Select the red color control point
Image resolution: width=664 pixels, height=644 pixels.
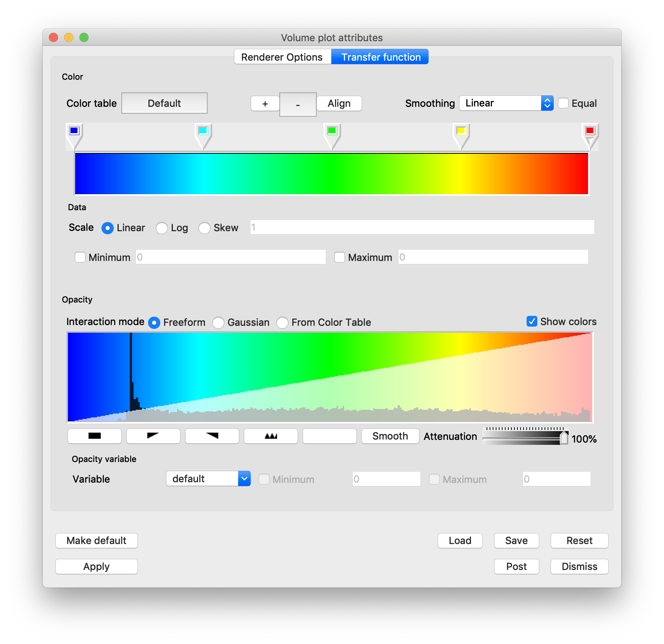[590, 131]
